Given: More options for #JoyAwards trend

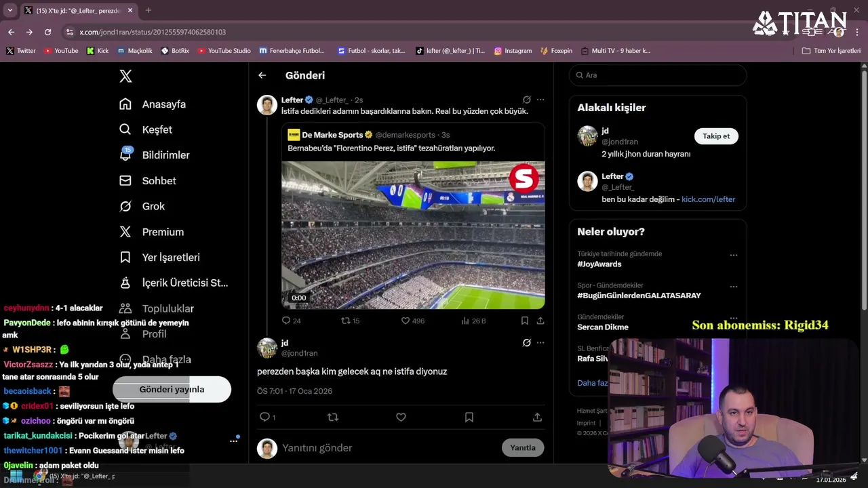Looking at the screenshot, I should coord(734,256).
